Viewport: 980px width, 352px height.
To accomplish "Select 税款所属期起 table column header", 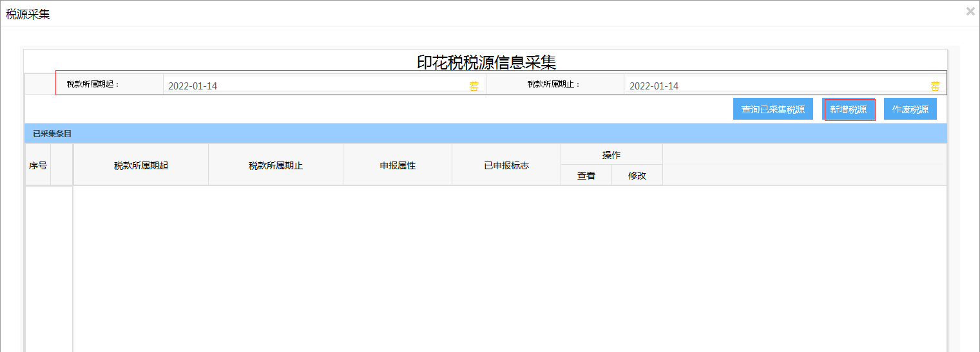I will pyautogui.click(x=141, y=165).
